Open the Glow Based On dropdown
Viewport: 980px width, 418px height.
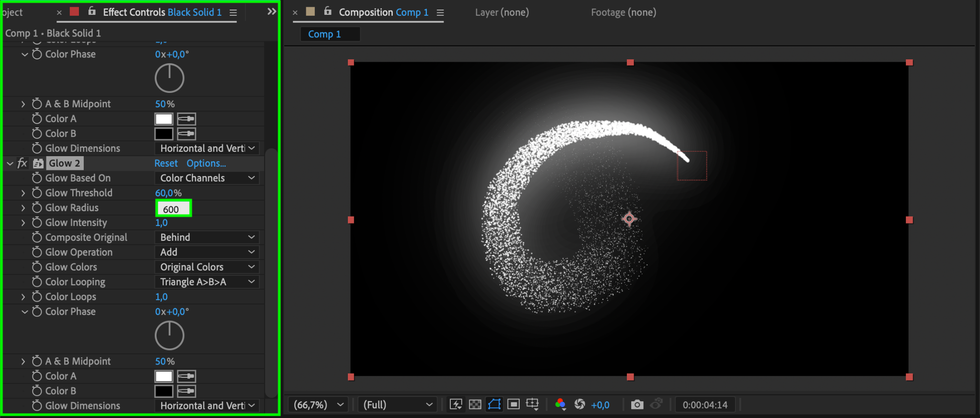207,178
